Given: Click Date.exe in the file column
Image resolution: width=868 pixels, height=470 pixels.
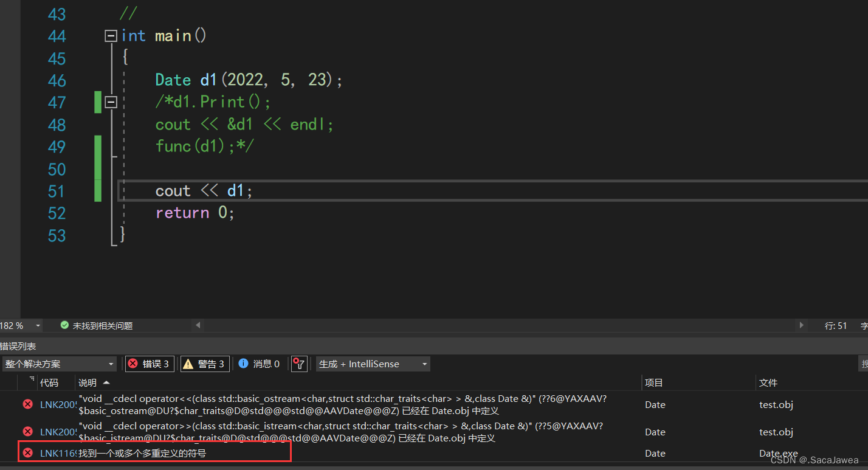Looking at the screenshot, I should (x=779, y=454).
